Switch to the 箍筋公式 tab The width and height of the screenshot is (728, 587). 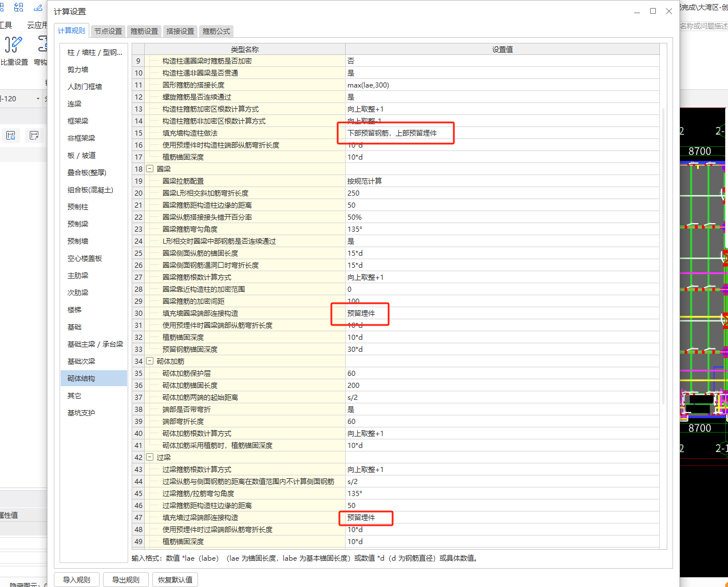point(216,31)
